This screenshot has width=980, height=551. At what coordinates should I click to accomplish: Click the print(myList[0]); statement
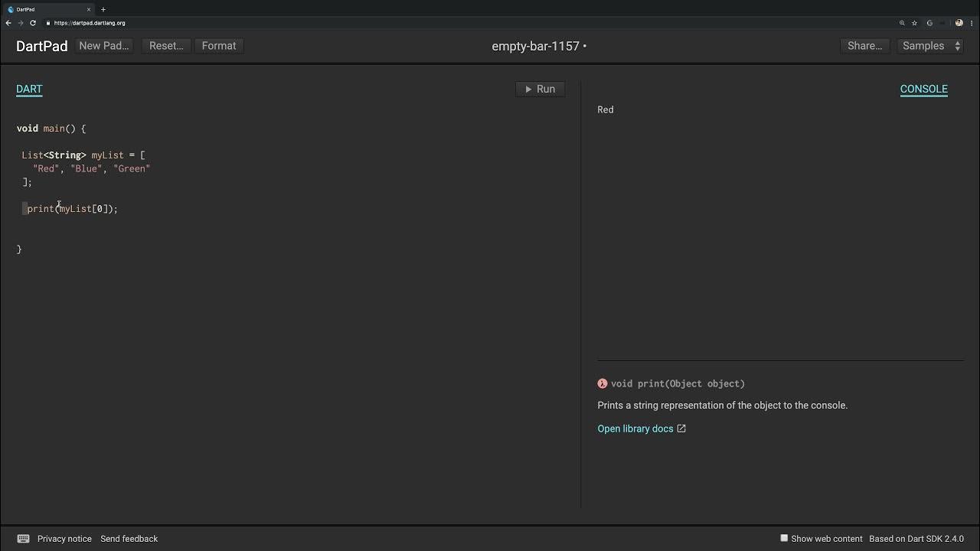point(73,209)
